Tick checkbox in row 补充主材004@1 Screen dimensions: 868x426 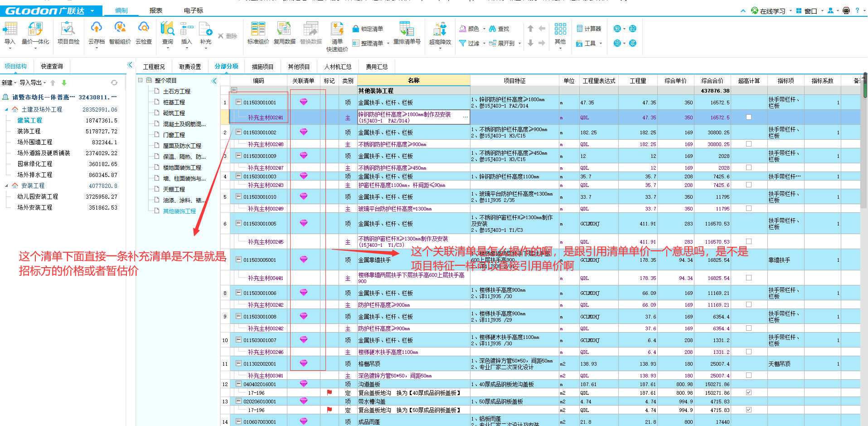749,278
